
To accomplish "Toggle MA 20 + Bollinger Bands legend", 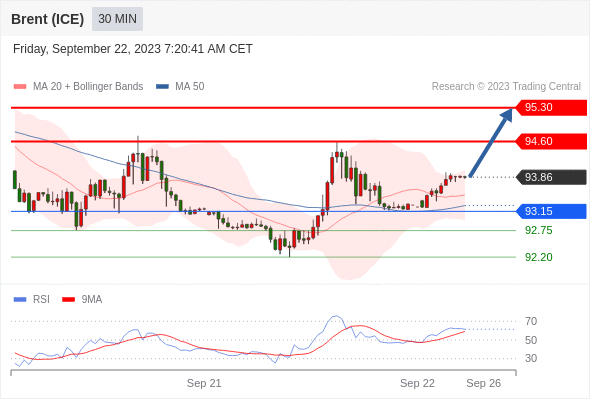I will (x=78, y=86).
